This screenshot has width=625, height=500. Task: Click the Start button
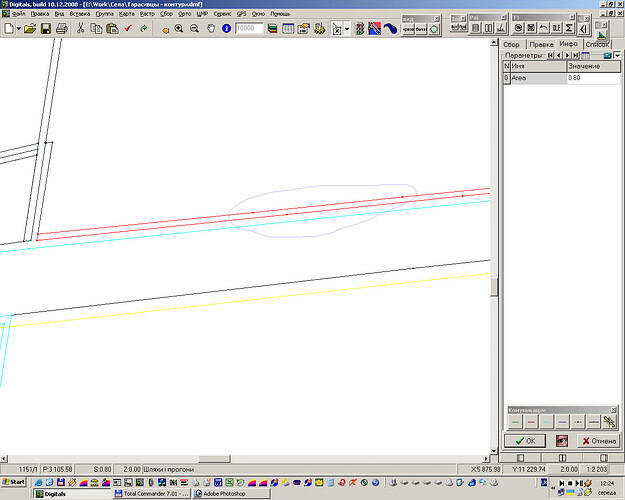pos(14,482)
